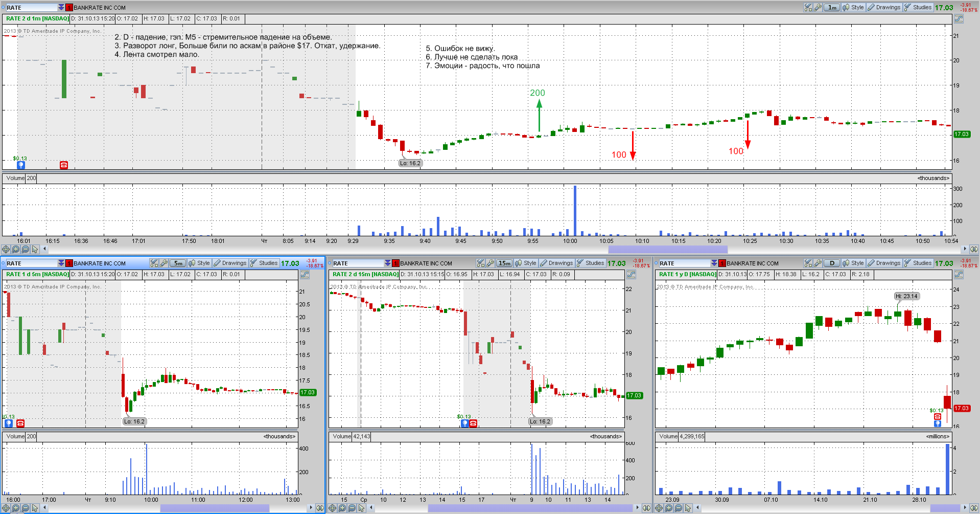Open chart settings wrench on the 1m chart
Viewport: 980px width, 514px height.
pos(818,7)
